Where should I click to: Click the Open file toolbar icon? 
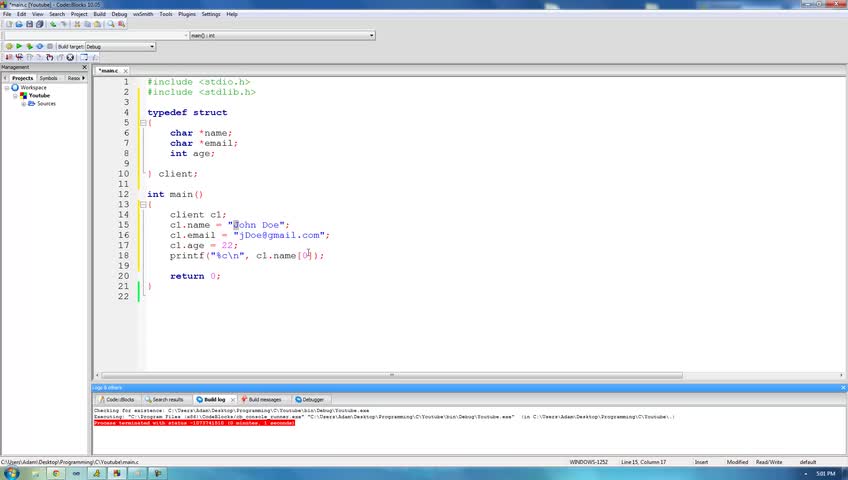[19, 24]
